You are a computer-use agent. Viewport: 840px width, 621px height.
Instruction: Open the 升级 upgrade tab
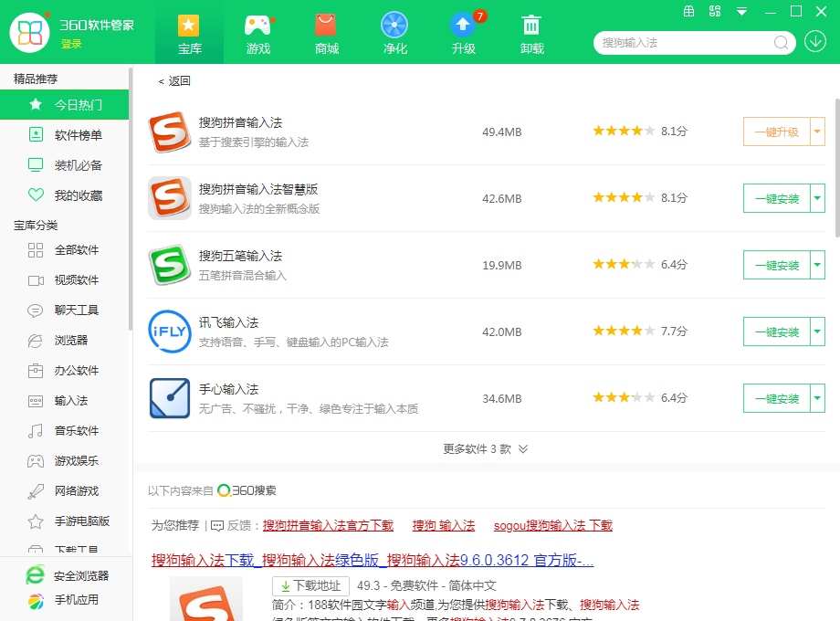[464, 35]
